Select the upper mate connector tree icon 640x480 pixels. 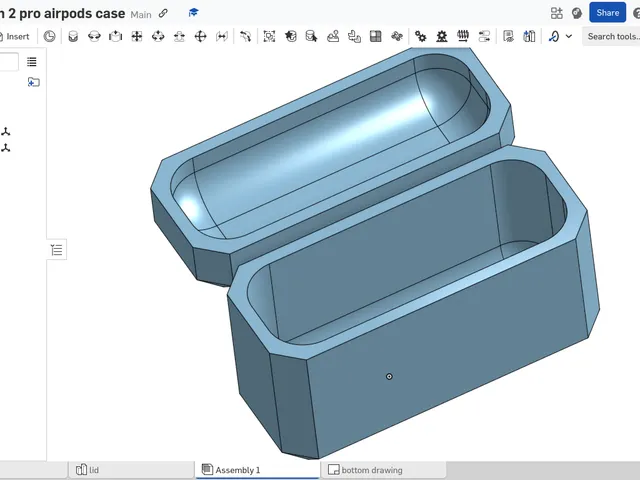[6, 131]
